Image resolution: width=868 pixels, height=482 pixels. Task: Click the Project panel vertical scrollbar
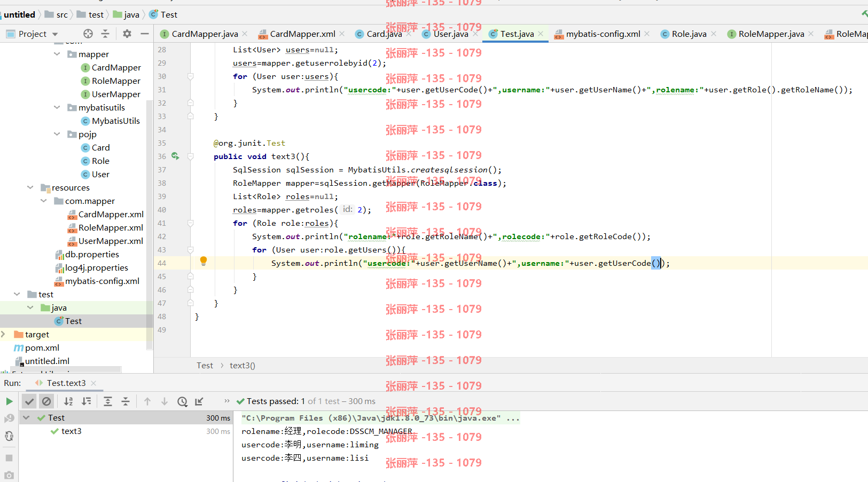pyautogui.click(x=150, y=224)
